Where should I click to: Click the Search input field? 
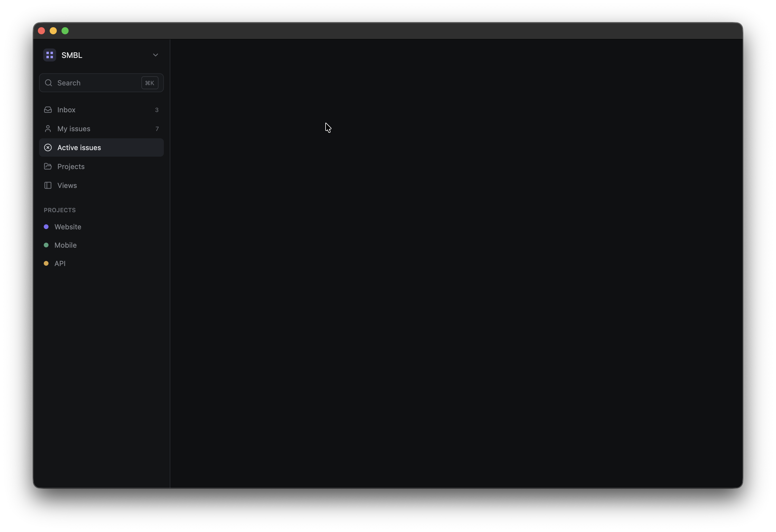tap(101, 83)
